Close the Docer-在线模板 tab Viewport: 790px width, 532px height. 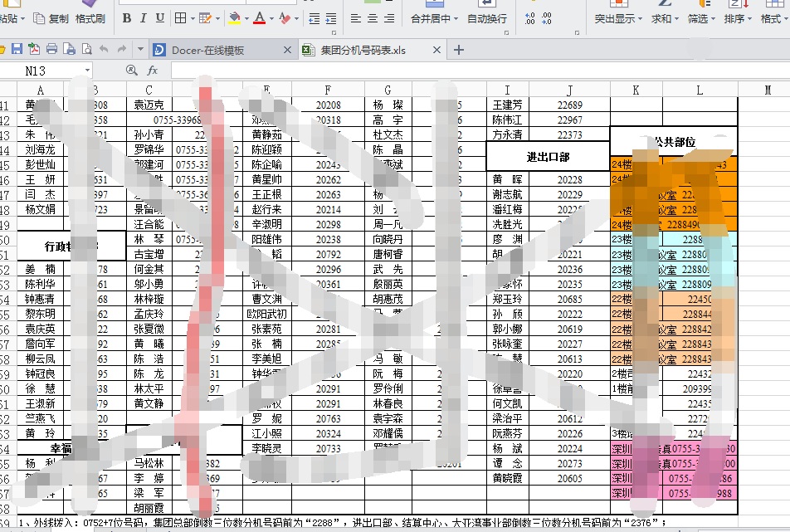pyautogui.click(x=287, y=50)
